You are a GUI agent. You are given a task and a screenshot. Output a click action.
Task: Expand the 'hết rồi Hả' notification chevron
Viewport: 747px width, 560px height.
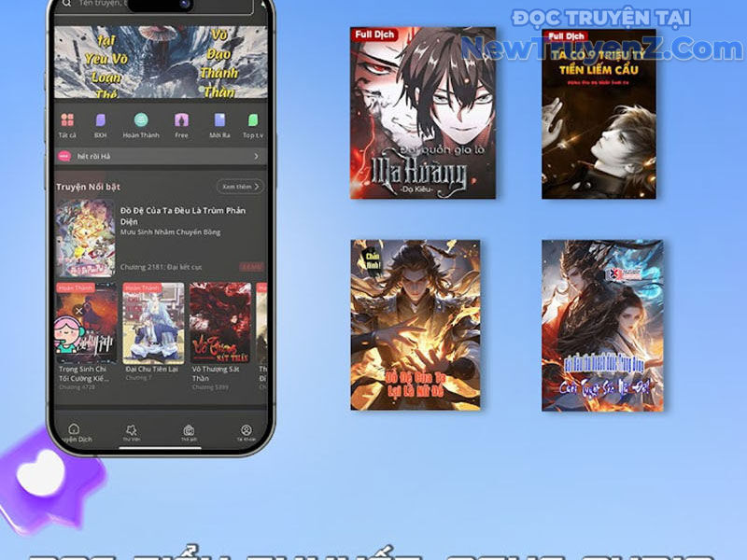tap(256, 157)
